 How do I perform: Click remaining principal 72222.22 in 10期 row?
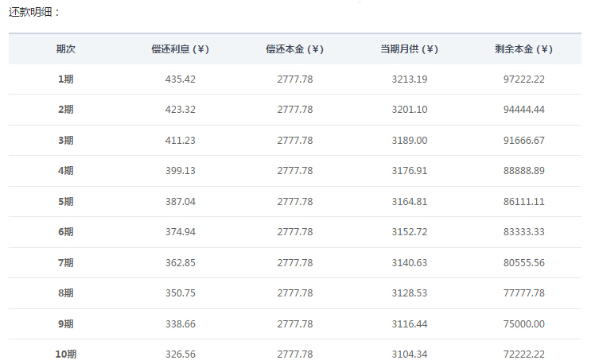coord(523,354)
